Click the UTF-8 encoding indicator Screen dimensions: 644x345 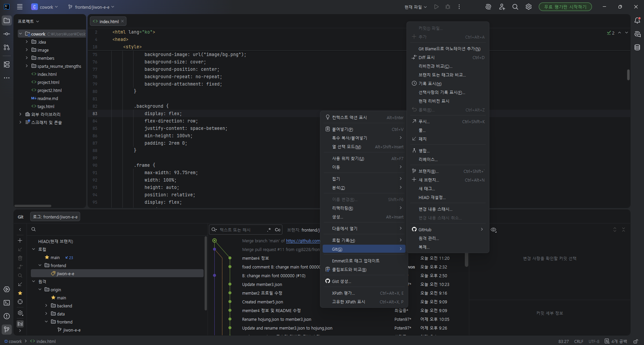[x=594, y=341]
